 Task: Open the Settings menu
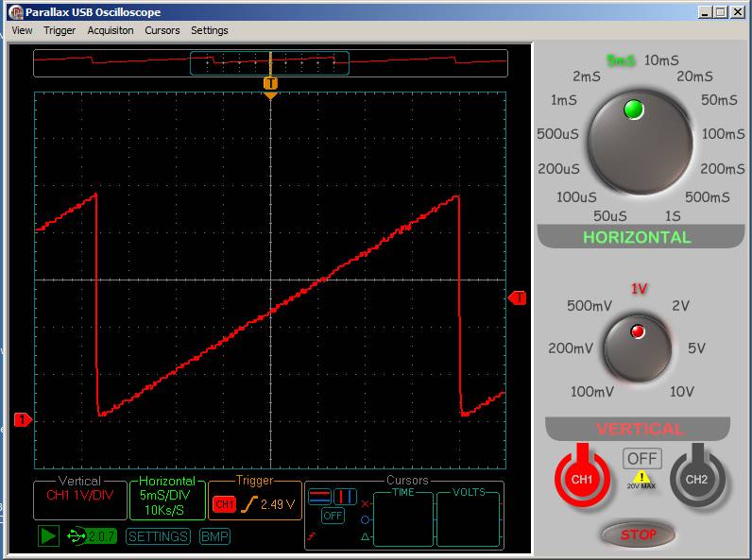pyautogui.click(x=209, y=30)
